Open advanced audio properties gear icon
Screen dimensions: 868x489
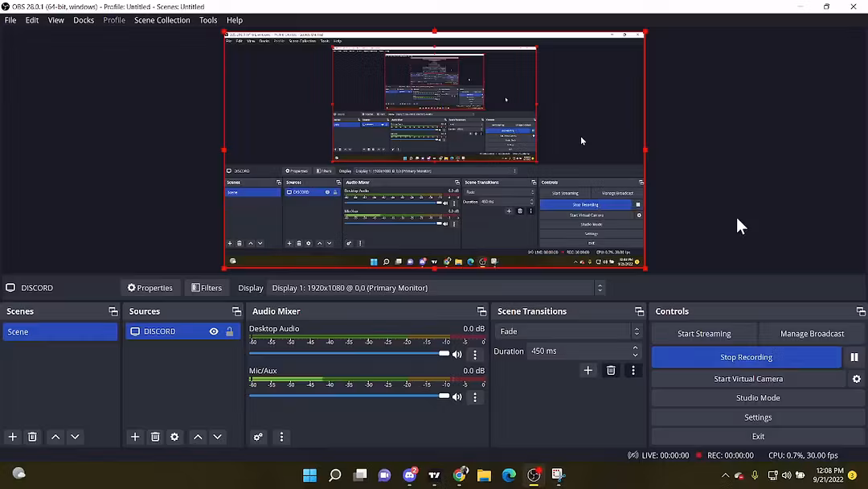click(258, 437)
